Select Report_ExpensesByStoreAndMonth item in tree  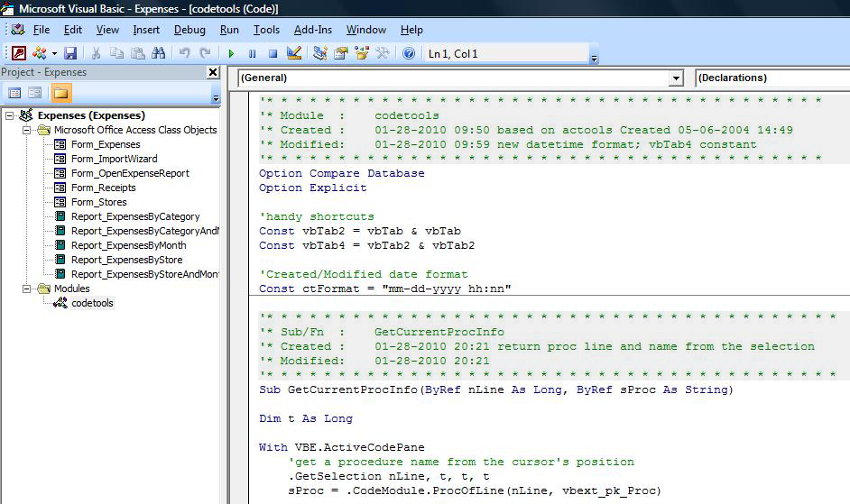coord(144,274)
